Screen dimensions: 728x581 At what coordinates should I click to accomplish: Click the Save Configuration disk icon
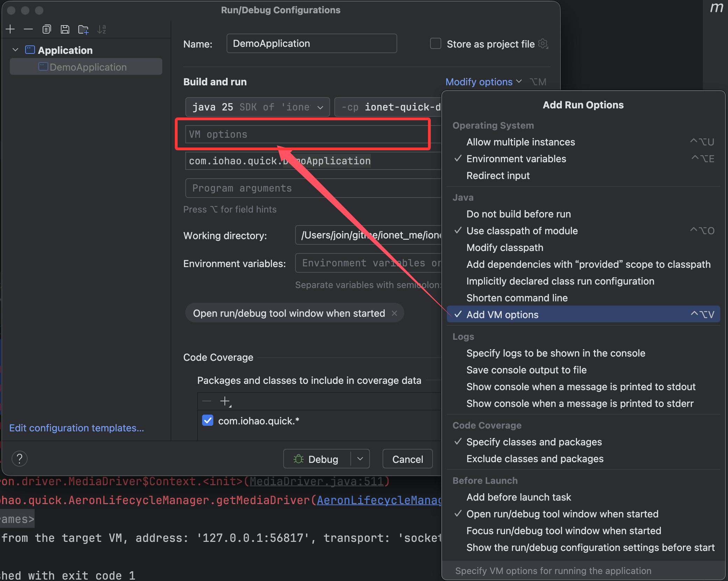[x=65, y=29]
